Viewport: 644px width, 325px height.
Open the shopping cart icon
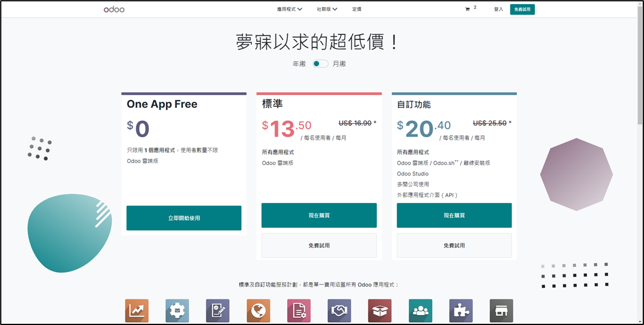coord(467,9)
